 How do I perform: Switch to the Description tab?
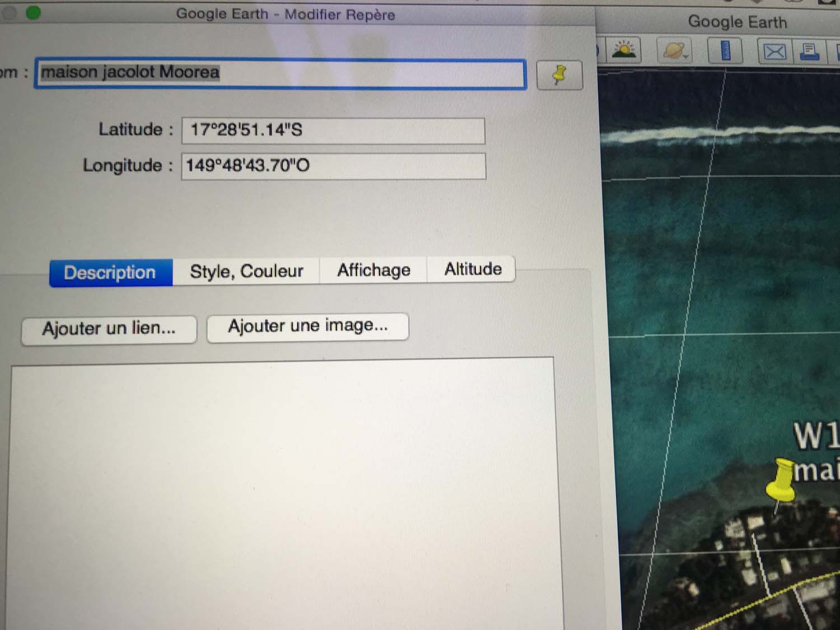(x=110, y=273)
